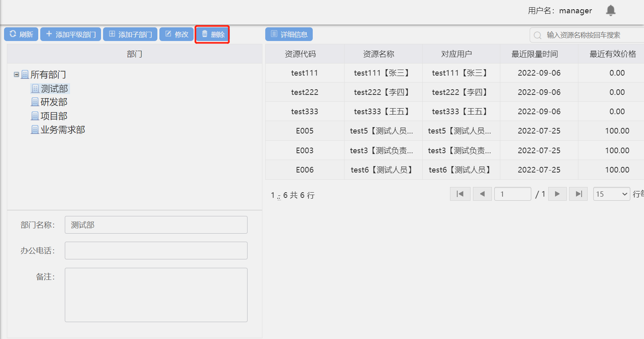The image size is (644, 339).
Task: Select 业务需求部 in the department tree
Action: pyautogui.click(x=62, y=130)
